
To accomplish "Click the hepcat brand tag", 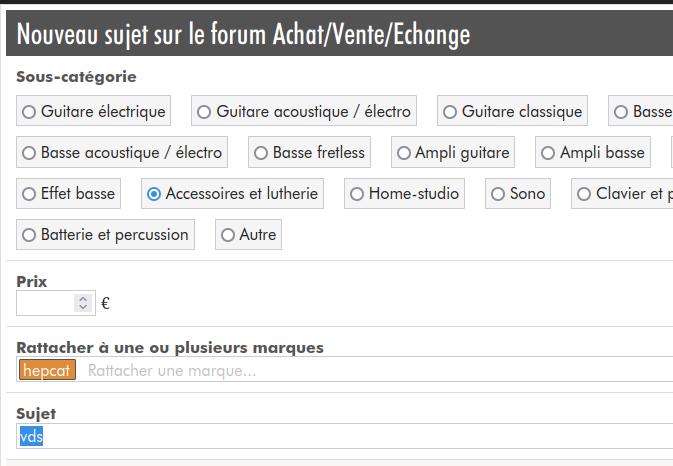I will pyautogui.click(x=47, y=370).
